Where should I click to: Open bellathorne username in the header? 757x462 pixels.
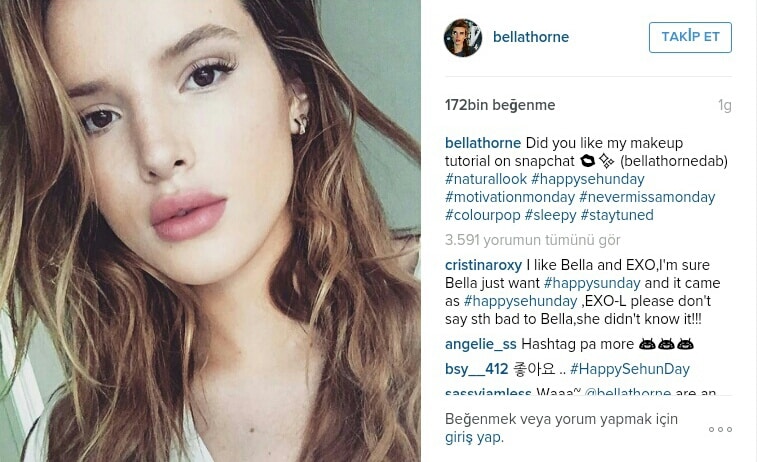(x=531, y=37)
